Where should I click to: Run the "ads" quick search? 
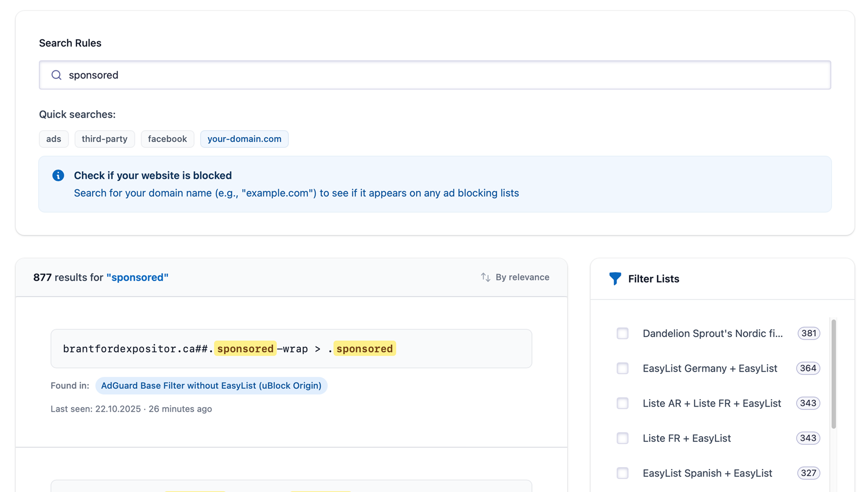54,139
